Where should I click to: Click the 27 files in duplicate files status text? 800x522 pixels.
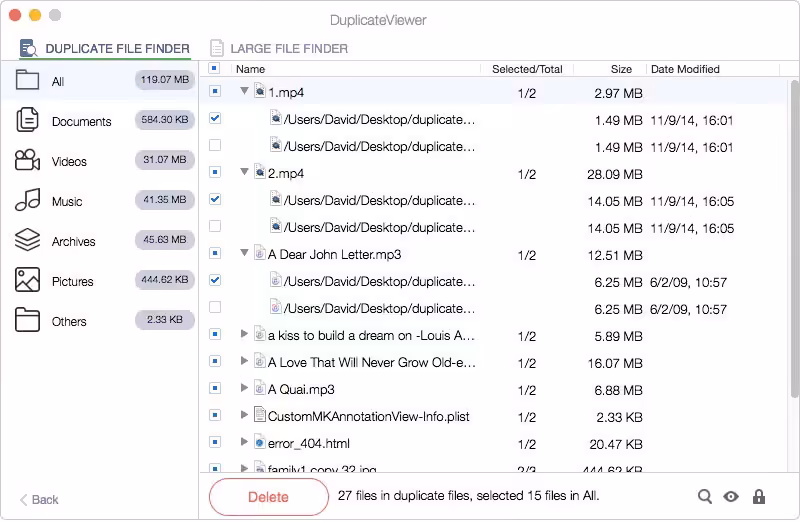tap(468, 495)
